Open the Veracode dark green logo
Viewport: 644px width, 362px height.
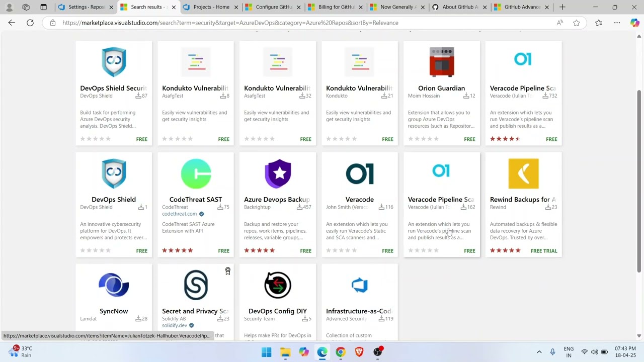click(x=360, y=173)
